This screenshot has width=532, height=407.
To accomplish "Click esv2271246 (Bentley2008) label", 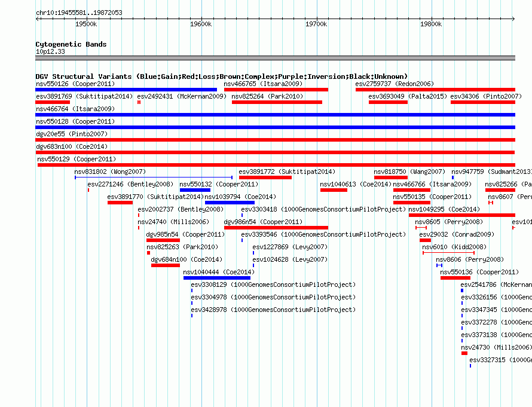I will coord(130,184).
